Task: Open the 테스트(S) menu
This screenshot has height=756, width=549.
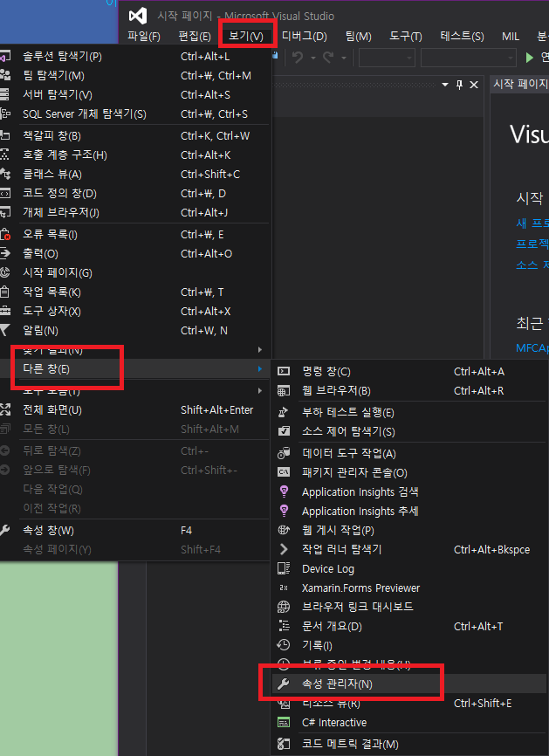Action: (462, 36)
